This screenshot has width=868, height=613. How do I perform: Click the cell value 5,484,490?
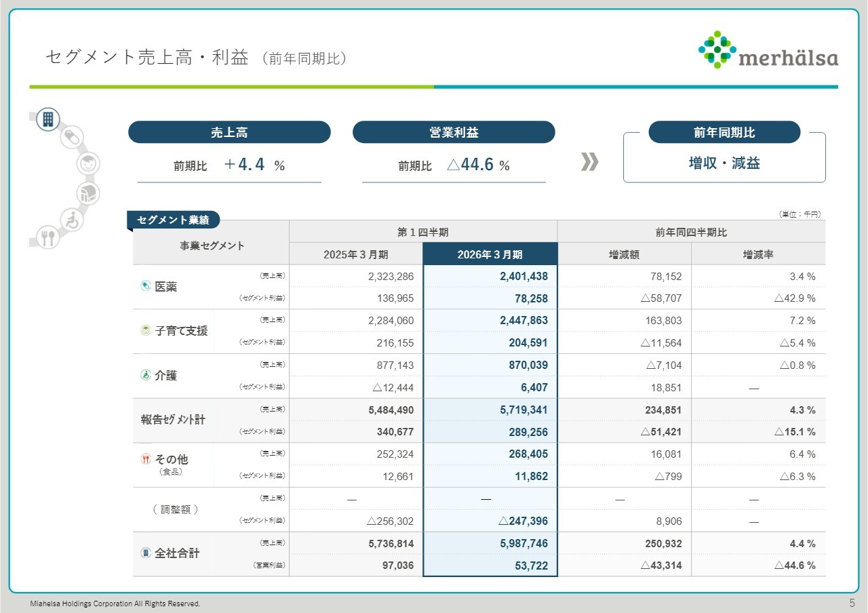pyautogui.click(x=391, y=410)
